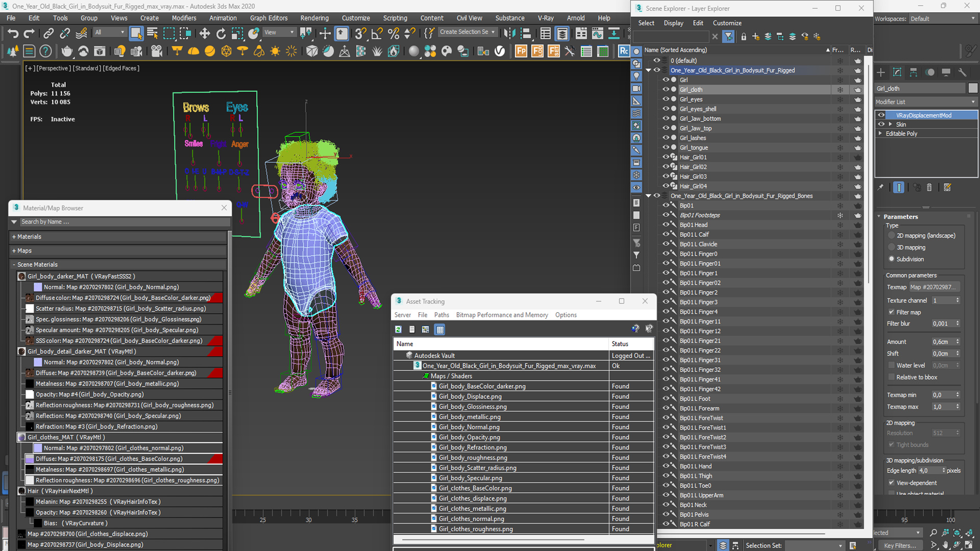Click the Search by Name field

coord(125,222)
